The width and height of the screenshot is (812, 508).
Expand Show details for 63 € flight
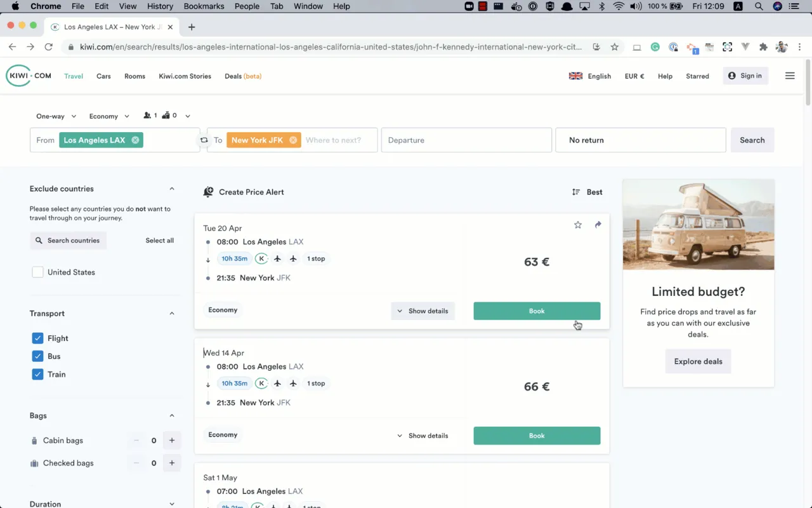pos(423,311)
